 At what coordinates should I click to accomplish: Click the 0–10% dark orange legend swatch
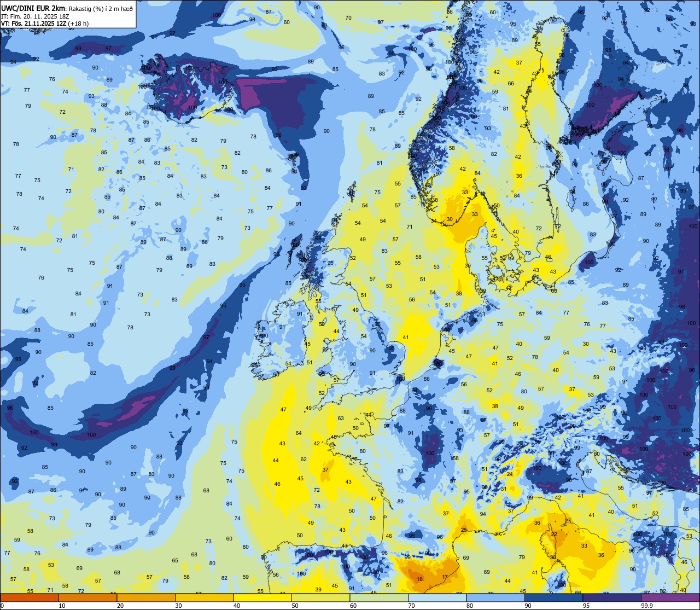click(x=30, y=597)
